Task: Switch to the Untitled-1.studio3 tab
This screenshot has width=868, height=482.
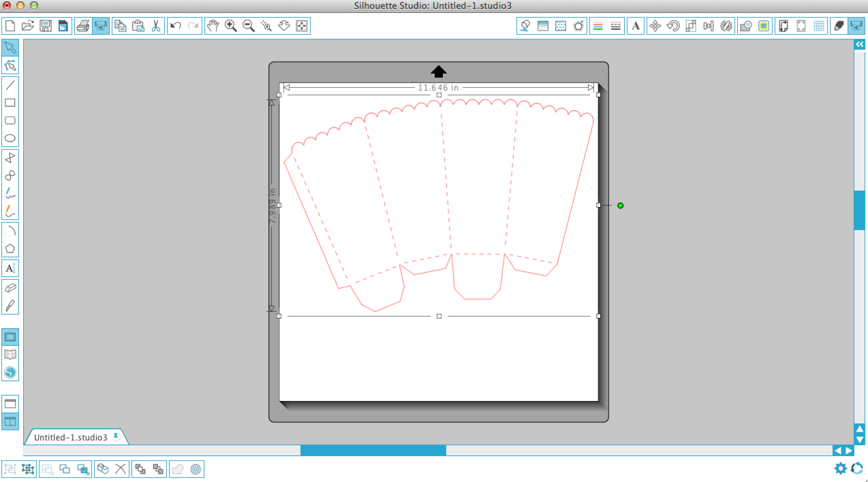Action: (x=71, y=437)
